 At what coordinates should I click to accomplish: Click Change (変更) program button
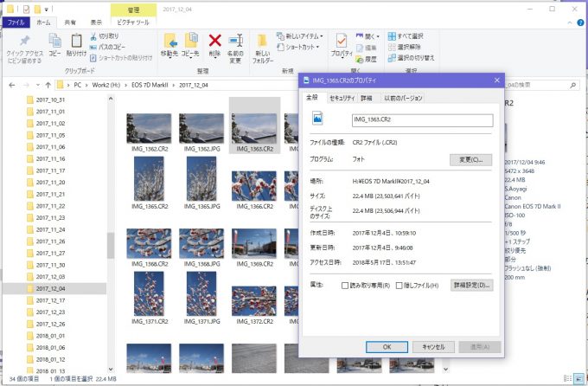click(470, 160)
